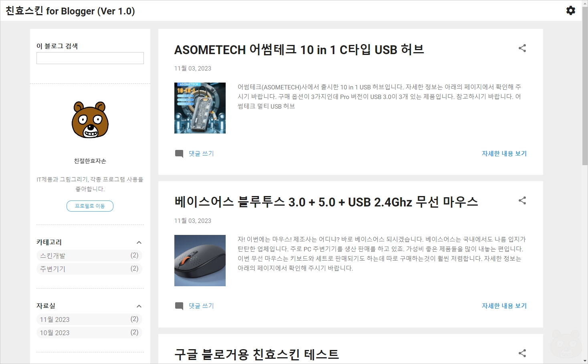Click the 11월 03, 2023 date on ASOMETECH post
Viewport: 588px width, 364px height.
pos(193,69)
